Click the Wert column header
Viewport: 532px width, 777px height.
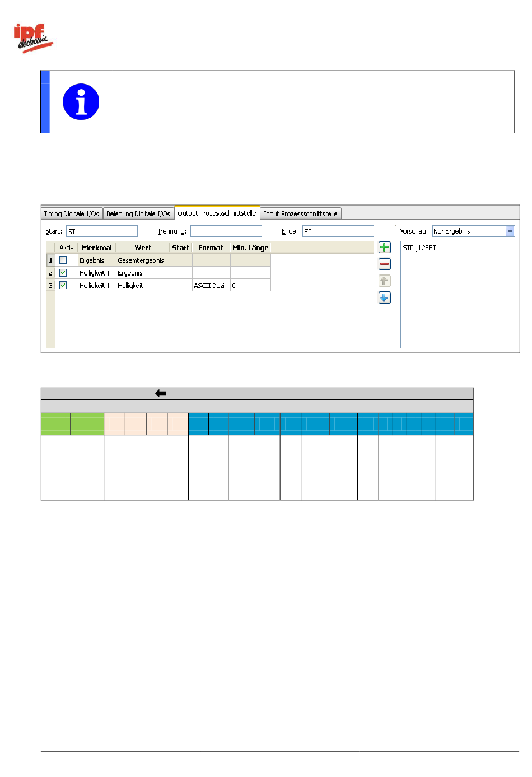click(x=143, y=248)
